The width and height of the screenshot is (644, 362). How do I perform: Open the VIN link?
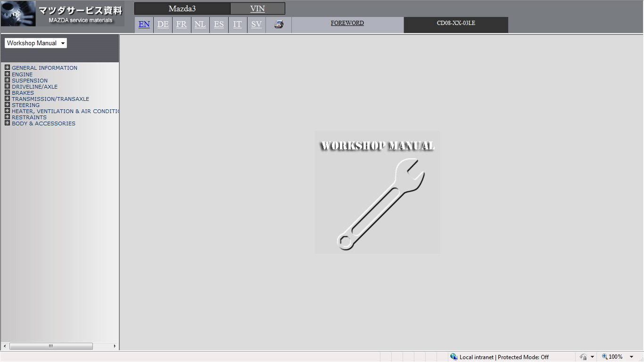(257, 8)
